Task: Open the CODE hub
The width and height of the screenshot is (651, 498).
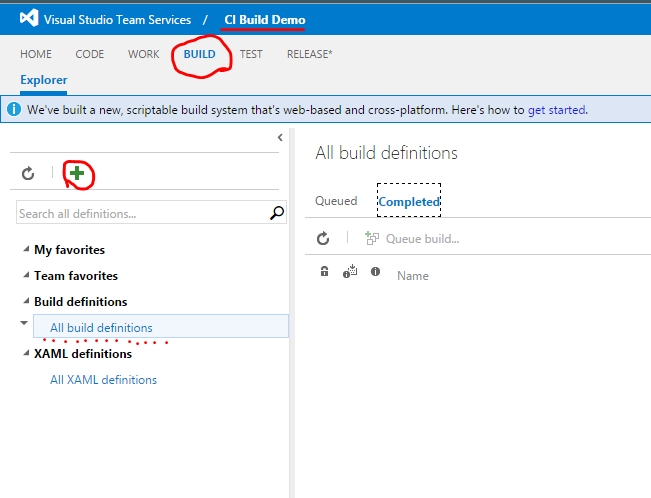Action: (x=90, y=54)
